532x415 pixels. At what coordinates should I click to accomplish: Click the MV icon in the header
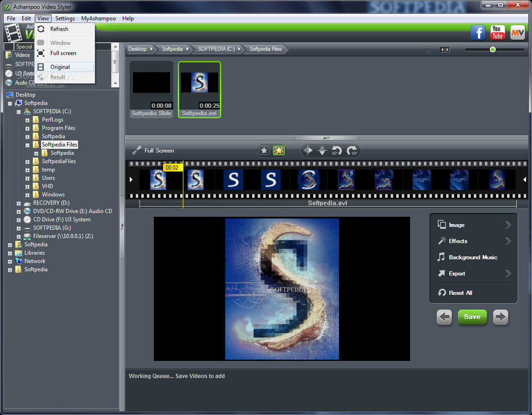[x=517, y=33]
